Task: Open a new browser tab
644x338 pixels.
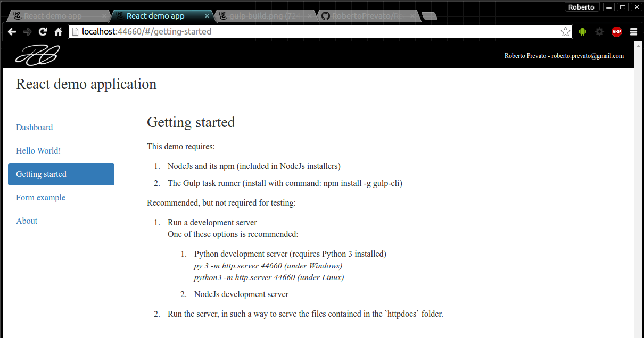Action: 430,16
